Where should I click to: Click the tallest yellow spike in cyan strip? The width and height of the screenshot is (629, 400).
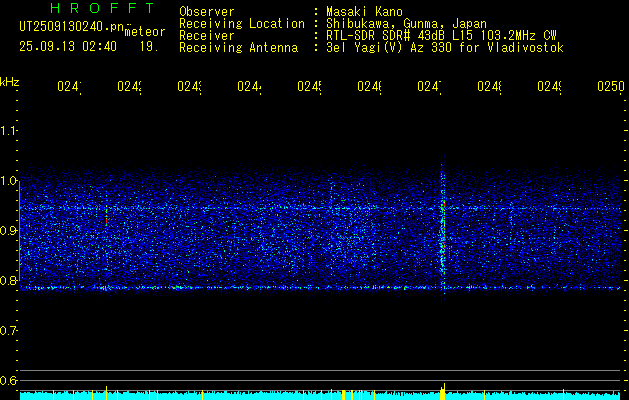pos(444,391)
